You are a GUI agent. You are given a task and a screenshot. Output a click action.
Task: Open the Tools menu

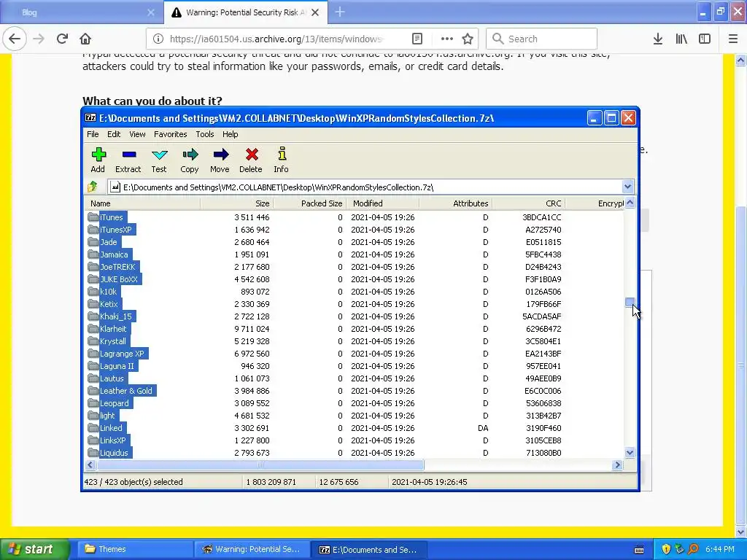[205, 134]
